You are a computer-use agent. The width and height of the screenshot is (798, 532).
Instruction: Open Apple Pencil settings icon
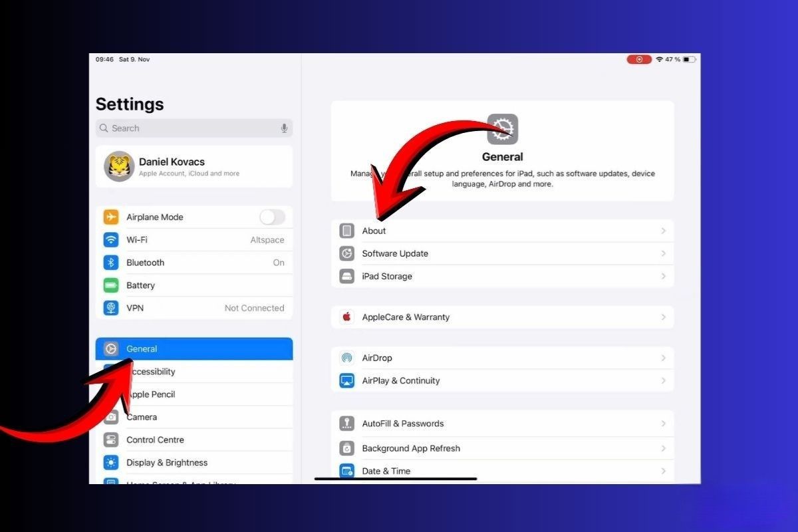pos(112,394)
